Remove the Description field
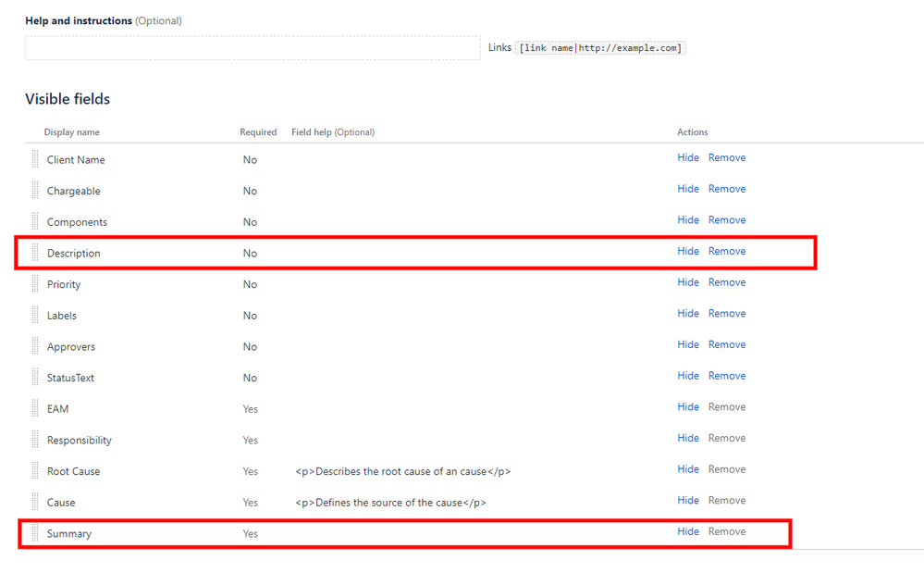Screen dimensions: 924x573 click(727, 251)
